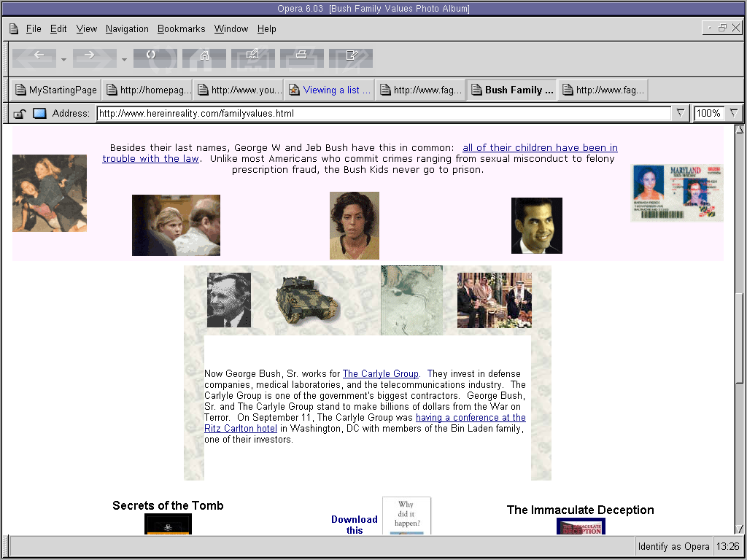747x560 pixels.
Task: Click the black-and-white portrait of a man
Action: [228, 300]
